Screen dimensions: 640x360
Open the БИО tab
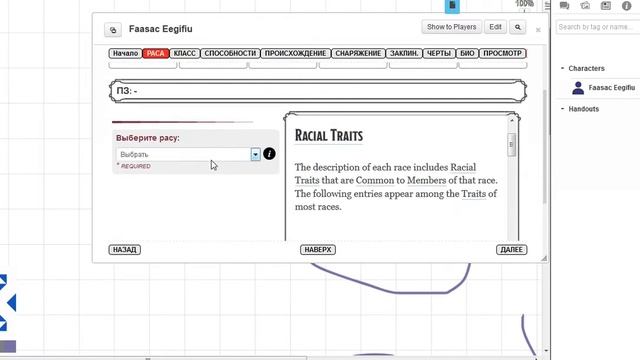tap(467, 53)
